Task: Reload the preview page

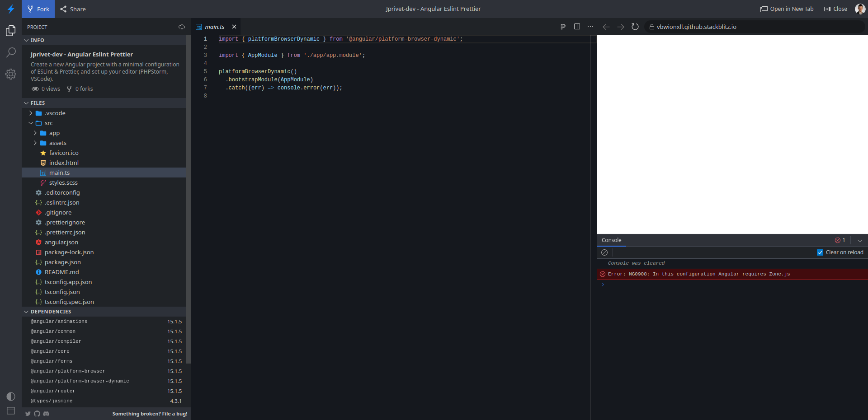Action: (635, 27)
